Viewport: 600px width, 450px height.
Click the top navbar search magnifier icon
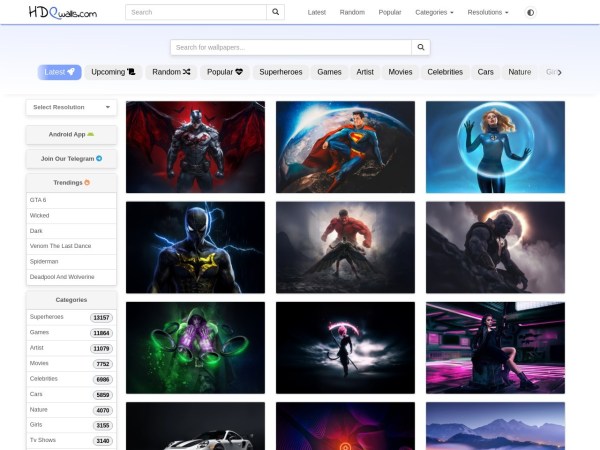tap(276, 13)
